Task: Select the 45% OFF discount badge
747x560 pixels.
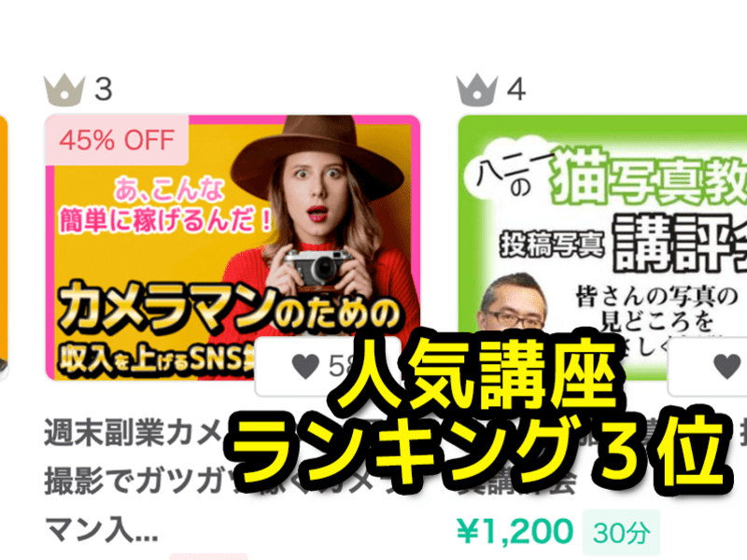Action: 117,140
